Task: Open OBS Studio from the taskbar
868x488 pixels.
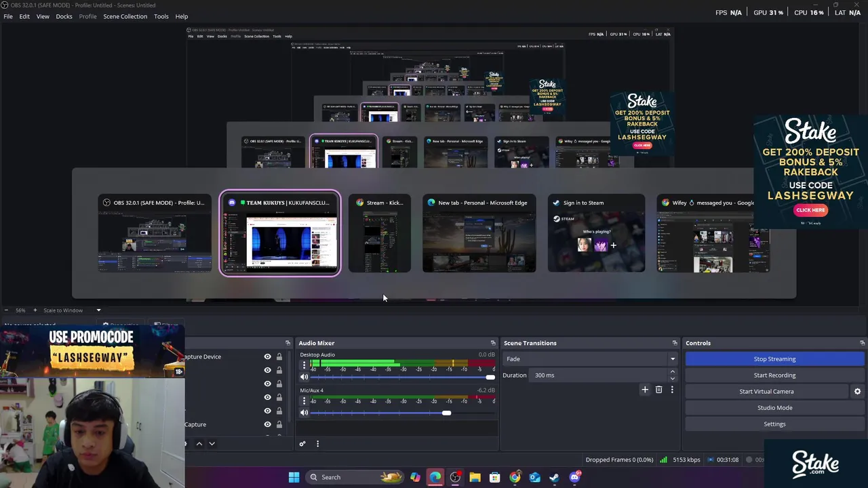Action: pyautogui.click(x=455, y=477)
